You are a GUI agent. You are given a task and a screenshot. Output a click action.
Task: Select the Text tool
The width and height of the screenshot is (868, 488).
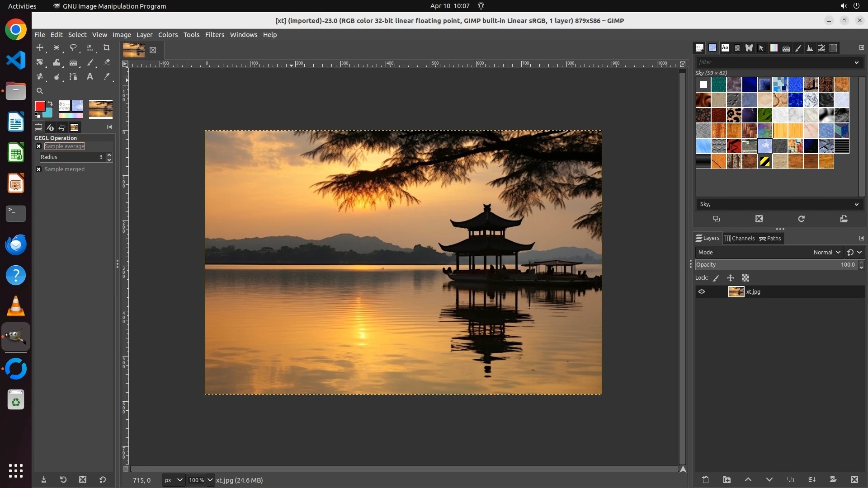coord(90,77)
